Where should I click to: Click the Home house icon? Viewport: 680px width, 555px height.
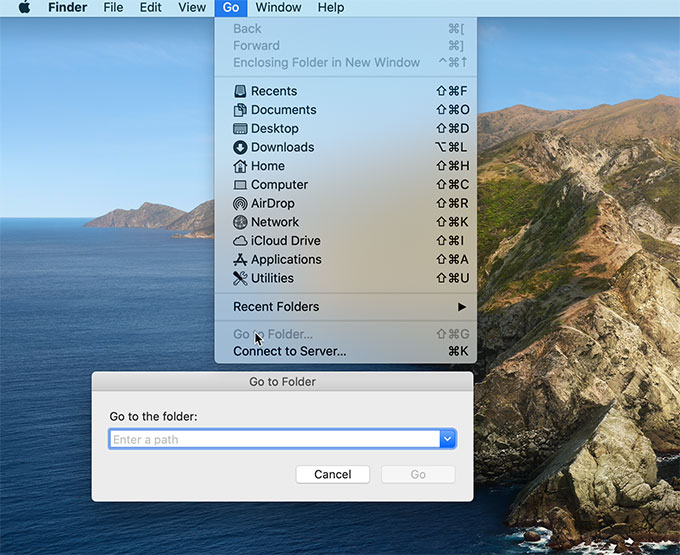pos(240,166)
